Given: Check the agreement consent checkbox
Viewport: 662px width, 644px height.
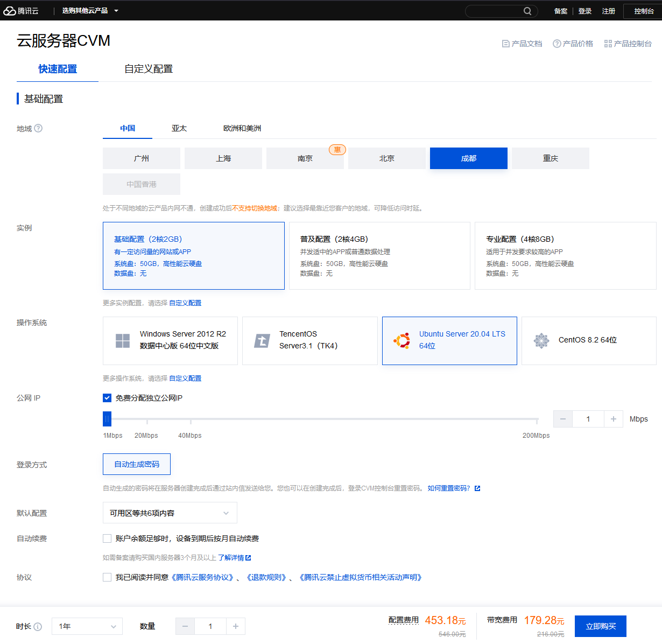Looking at the screenshot, I should click(107, 577).
